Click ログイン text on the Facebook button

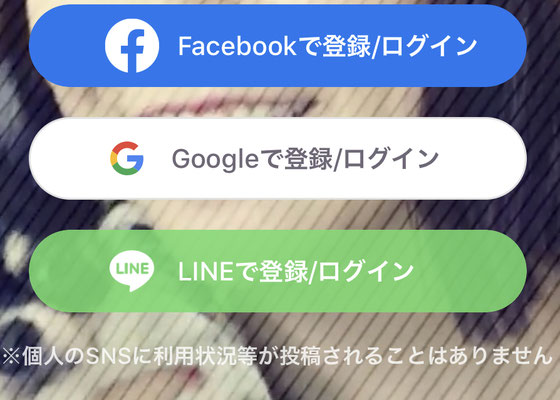click(429, 46)
